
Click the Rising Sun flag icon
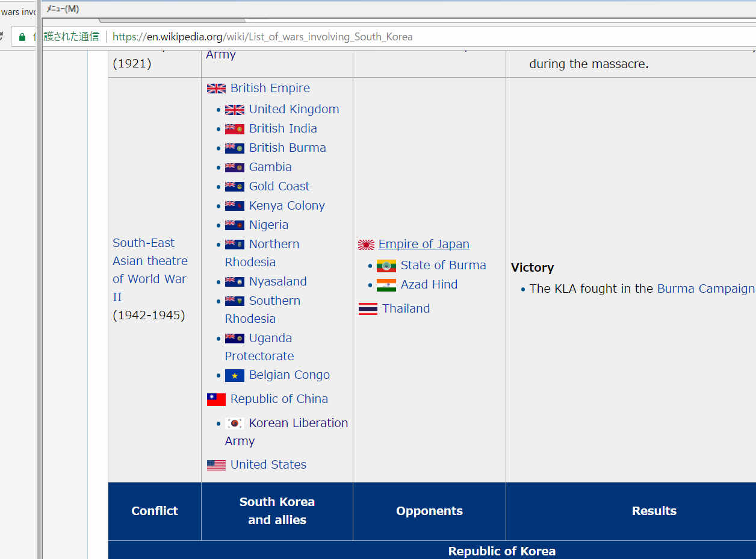click(x=366, y=245)
